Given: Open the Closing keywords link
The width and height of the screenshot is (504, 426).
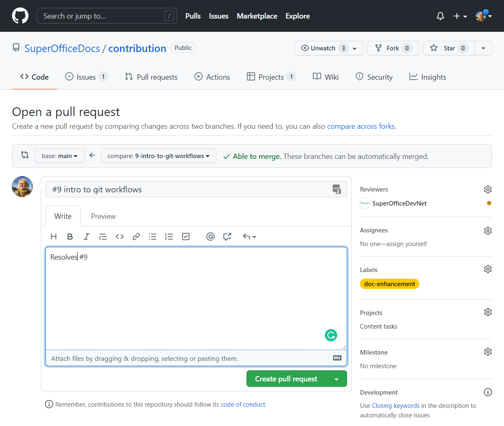Looking at the screenshot, I should tap(395, 406).
